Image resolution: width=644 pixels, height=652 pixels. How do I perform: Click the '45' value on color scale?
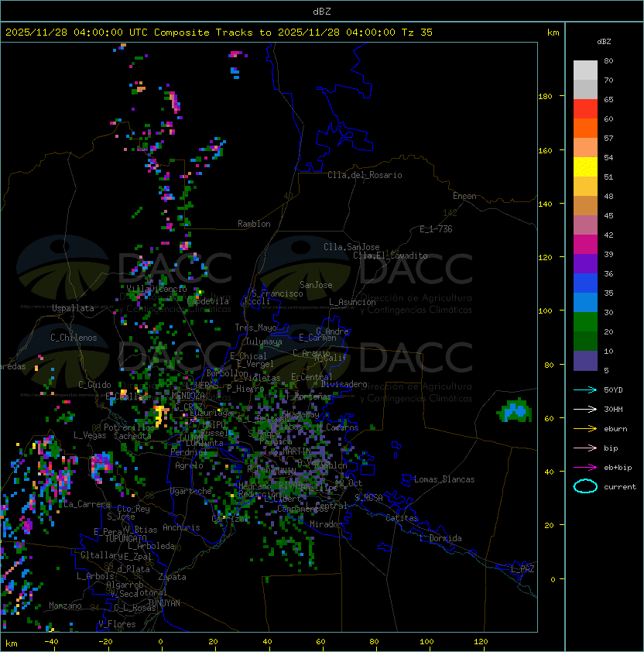tap(608, 215)
